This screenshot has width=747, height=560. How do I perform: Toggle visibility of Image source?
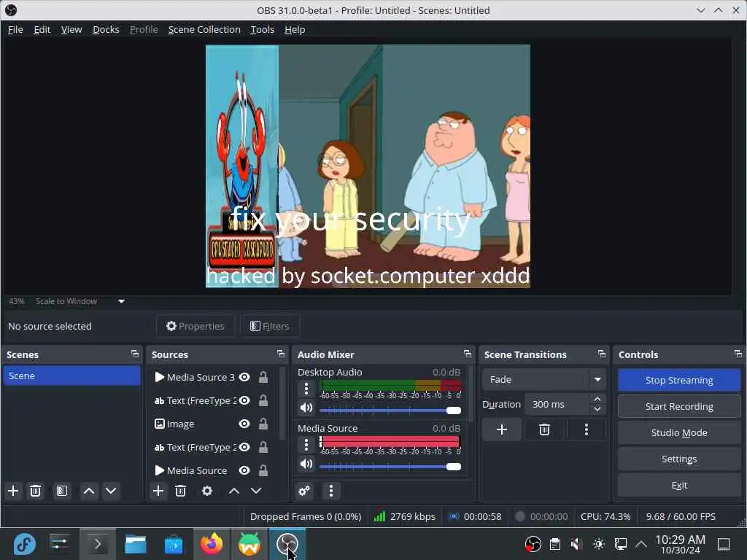[244, 424]
